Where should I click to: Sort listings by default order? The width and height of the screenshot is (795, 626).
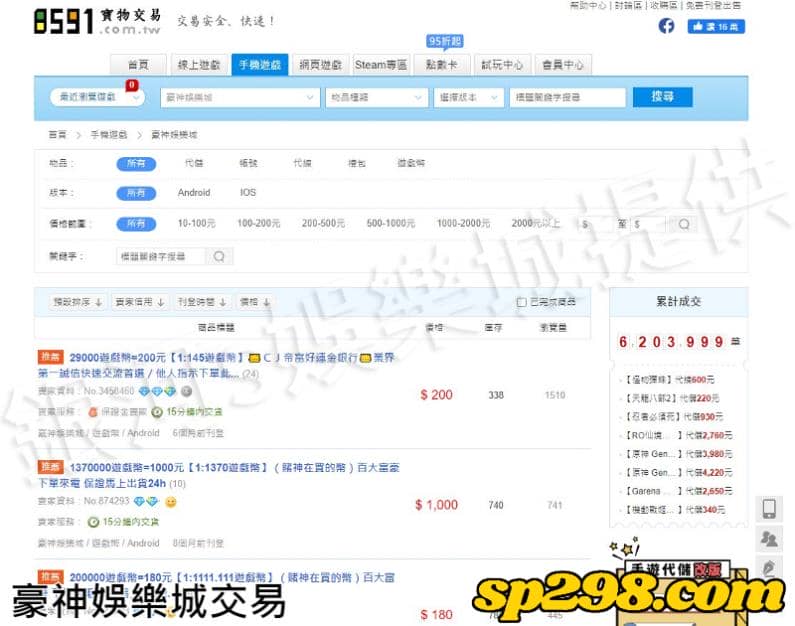pos(78,302)
